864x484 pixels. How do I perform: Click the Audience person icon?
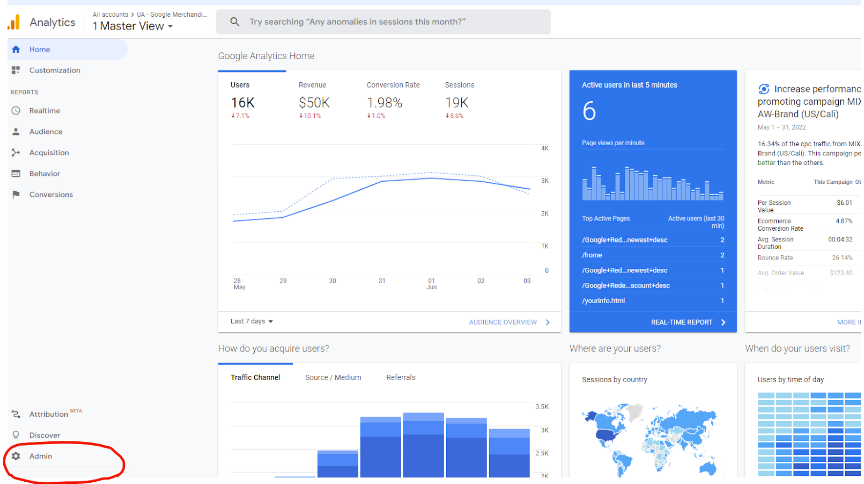(16, 131)
